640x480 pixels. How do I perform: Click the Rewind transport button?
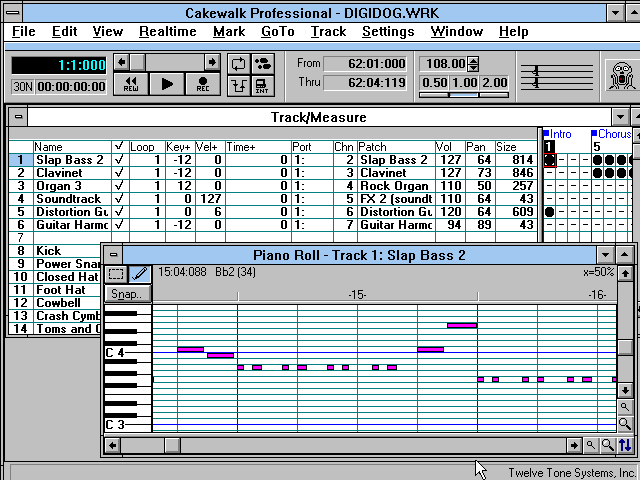coord(131,84)
